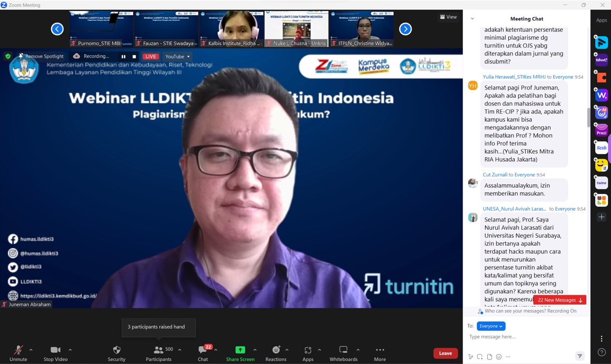Viewport: 611px width, 364px height.
Task: Open the Kahoot! app in sidebar
Action: coord(601,60)
